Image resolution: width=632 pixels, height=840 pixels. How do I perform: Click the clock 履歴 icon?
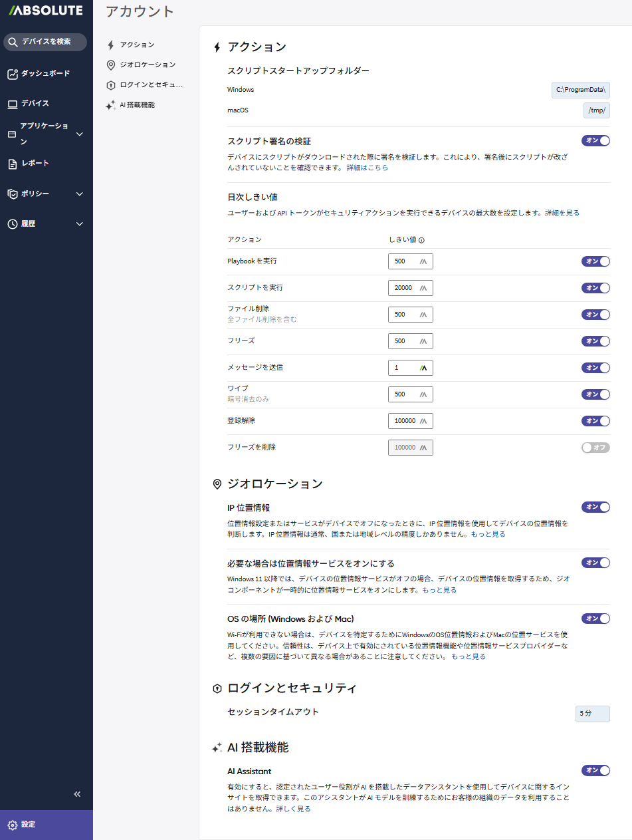pyautogui.click(x=12, y=224)
